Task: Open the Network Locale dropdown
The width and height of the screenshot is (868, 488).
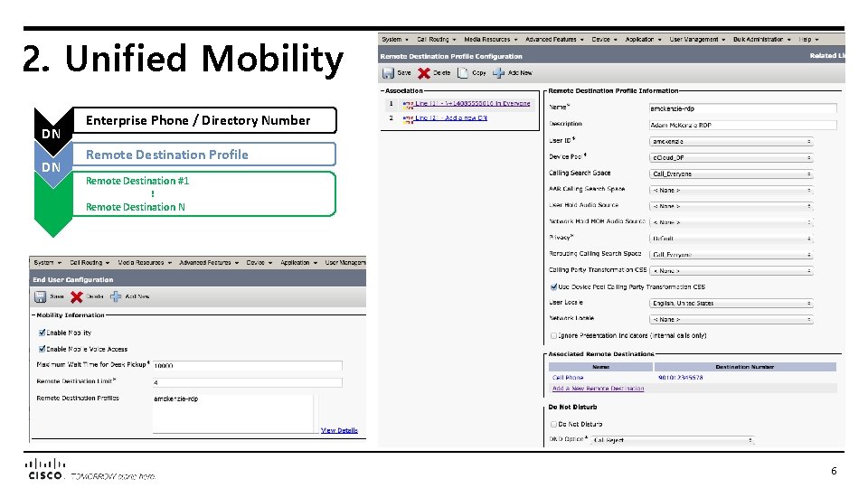Action: click(731, 319)
